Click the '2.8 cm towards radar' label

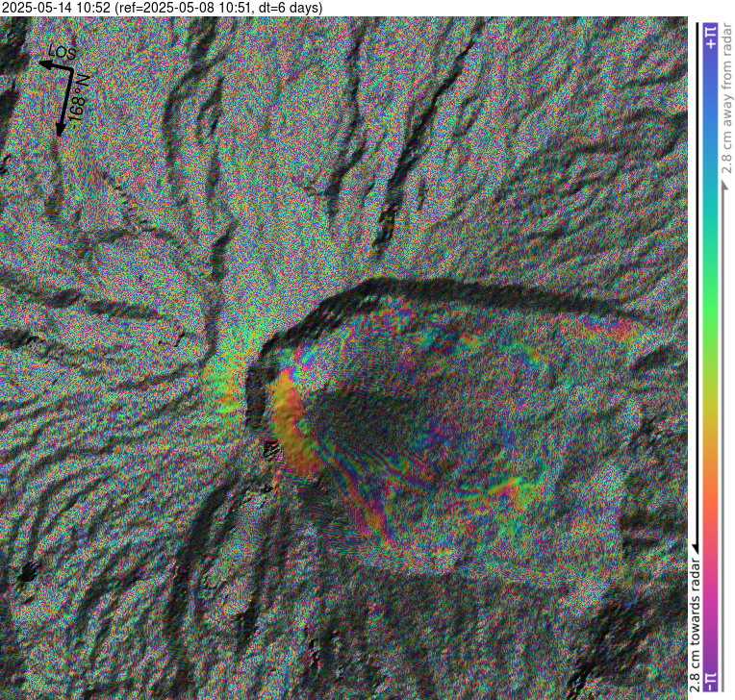(x=696, y=625)
